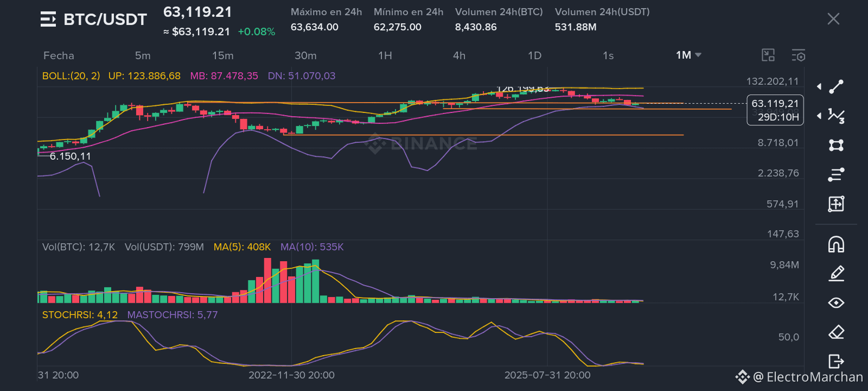The width and height of the screenshot is (868, 391).
Task: Click the Vol(USDT): 799M label
Action: pos(164,247)
